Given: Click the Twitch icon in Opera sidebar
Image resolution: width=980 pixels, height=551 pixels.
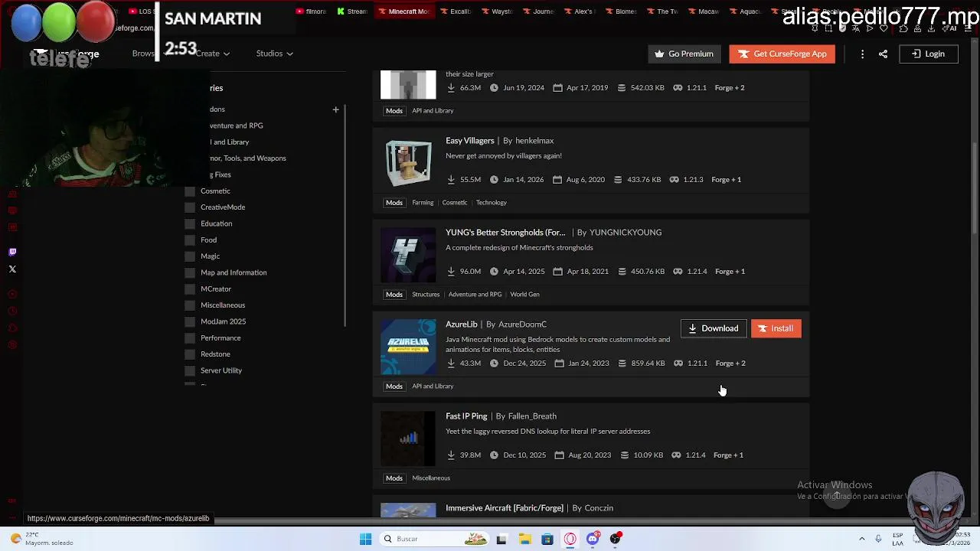Looking at the screenshot, I should coord(12,252).
